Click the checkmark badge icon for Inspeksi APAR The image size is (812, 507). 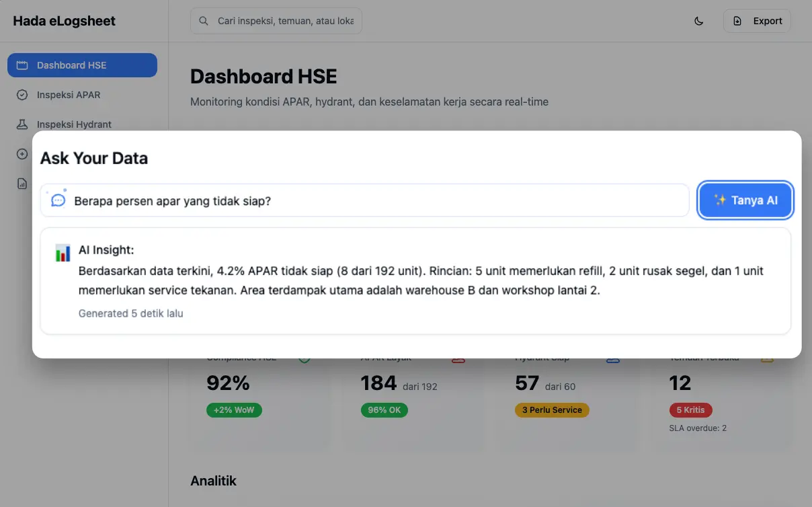(22, 95)
